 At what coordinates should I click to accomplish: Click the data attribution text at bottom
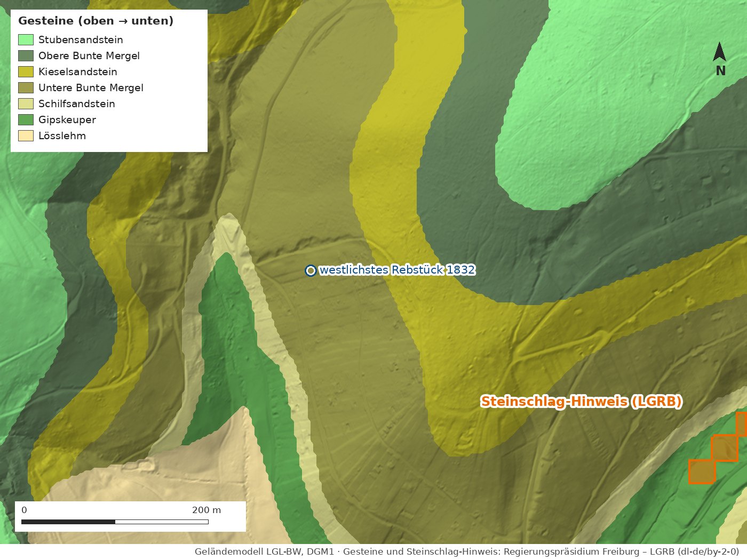(x=467, y=551)
